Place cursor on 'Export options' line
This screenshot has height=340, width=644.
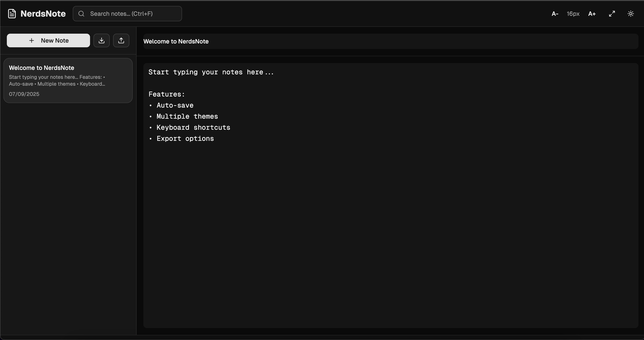[x=185, y=138]
